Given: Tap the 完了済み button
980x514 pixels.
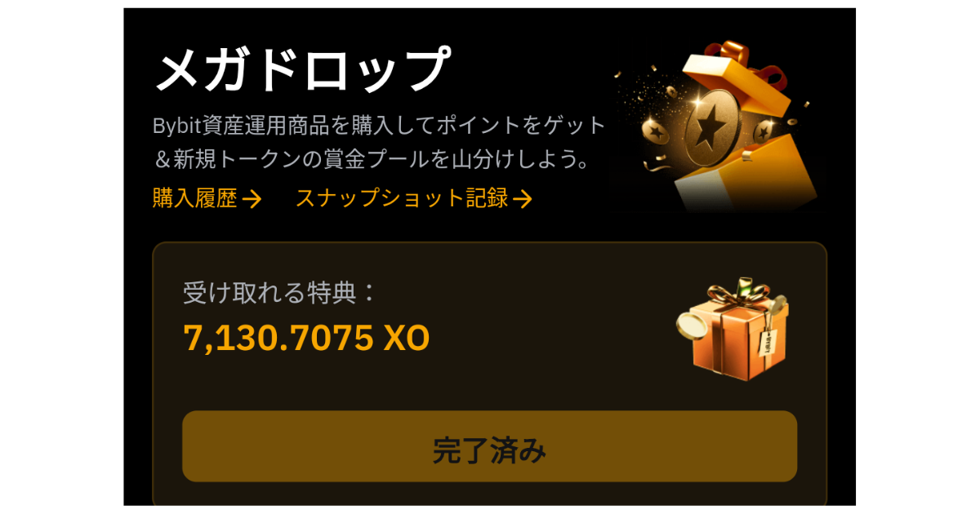Looking at the screenshot, I should (x=489, y=446).
